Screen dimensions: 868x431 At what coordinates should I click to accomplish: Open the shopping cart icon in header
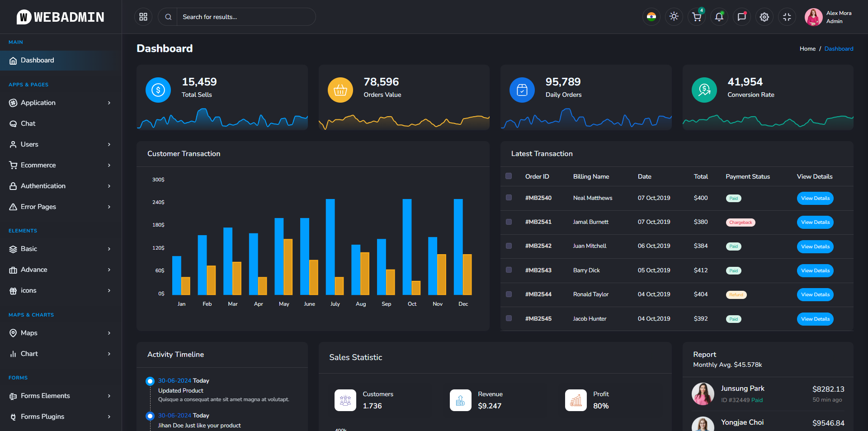tap(697, 17)
